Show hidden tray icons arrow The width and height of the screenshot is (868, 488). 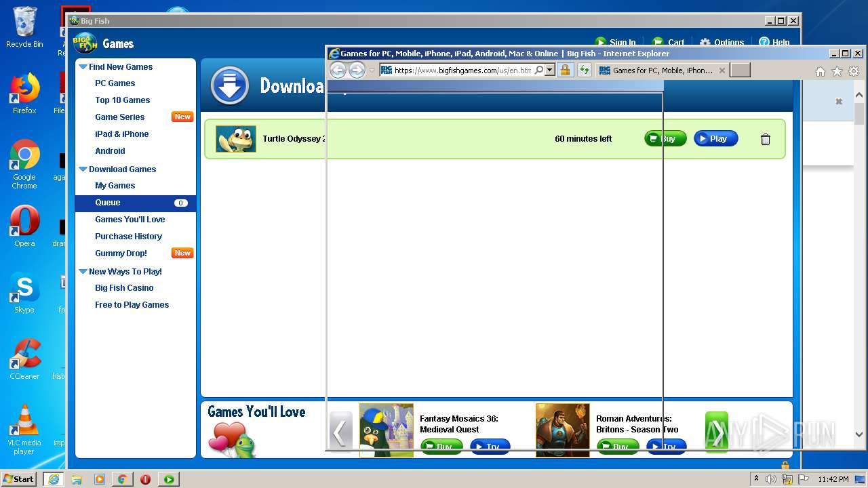click(756, 479)
